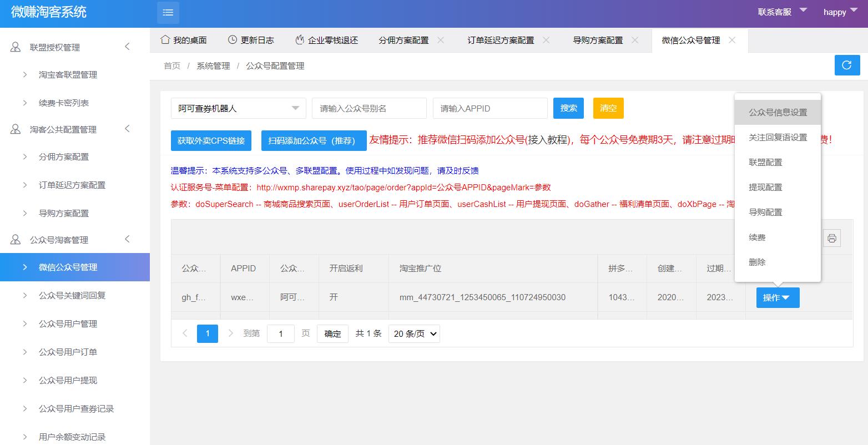Collapse the 淘客公共配置管理 menu chevron
Image resolution: width=868 pixels, height=445 pixels.
tap(127, 129)
